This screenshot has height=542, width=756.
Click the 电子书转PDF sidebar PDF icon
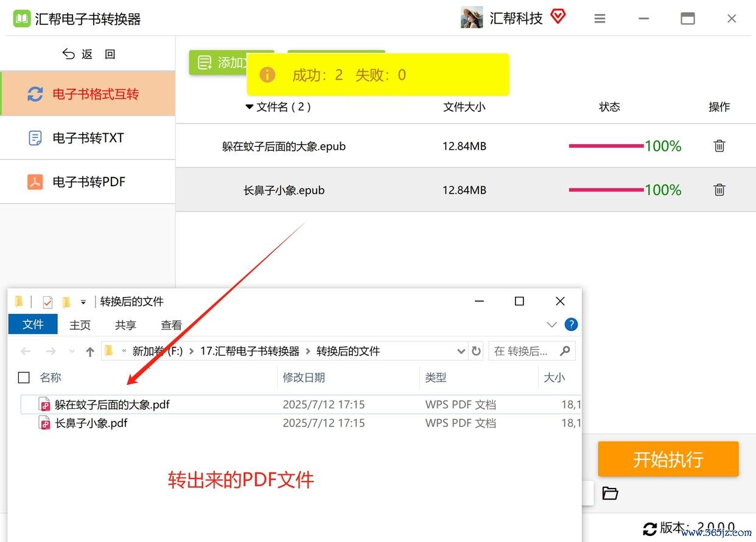[35, 182]
